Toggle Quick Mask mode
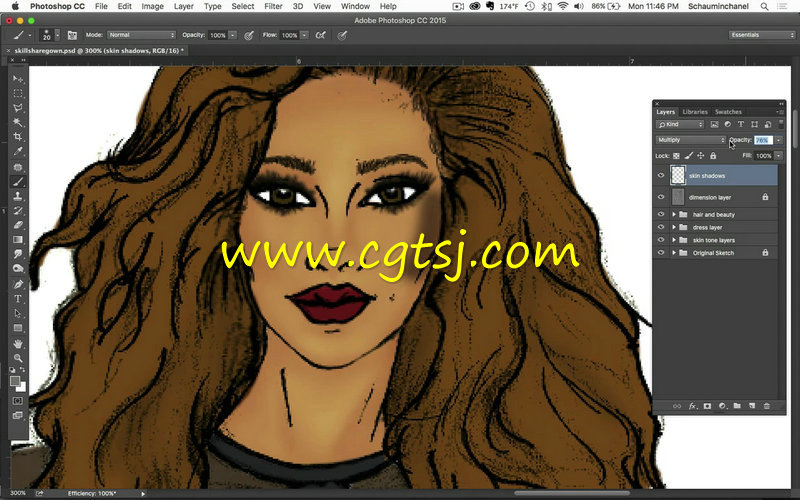Image resolution: width=800 pixels, height=500 pixels. point(18,401)
